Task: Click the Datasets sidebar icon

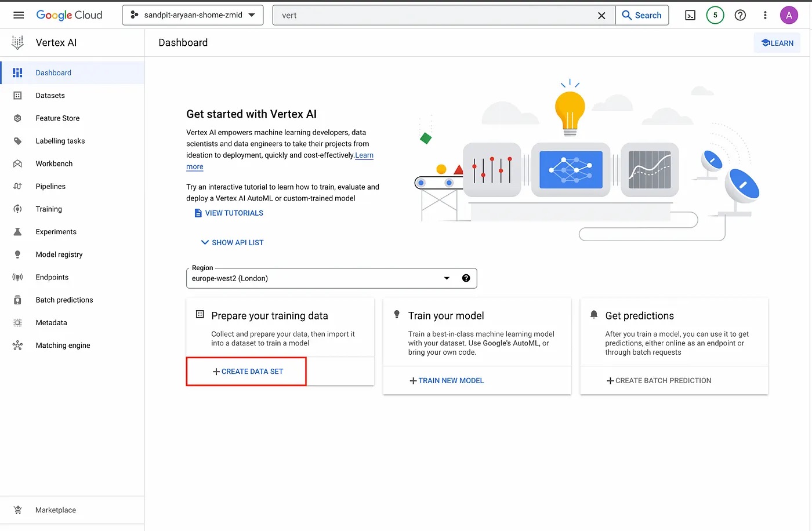Action: (17, 95)
